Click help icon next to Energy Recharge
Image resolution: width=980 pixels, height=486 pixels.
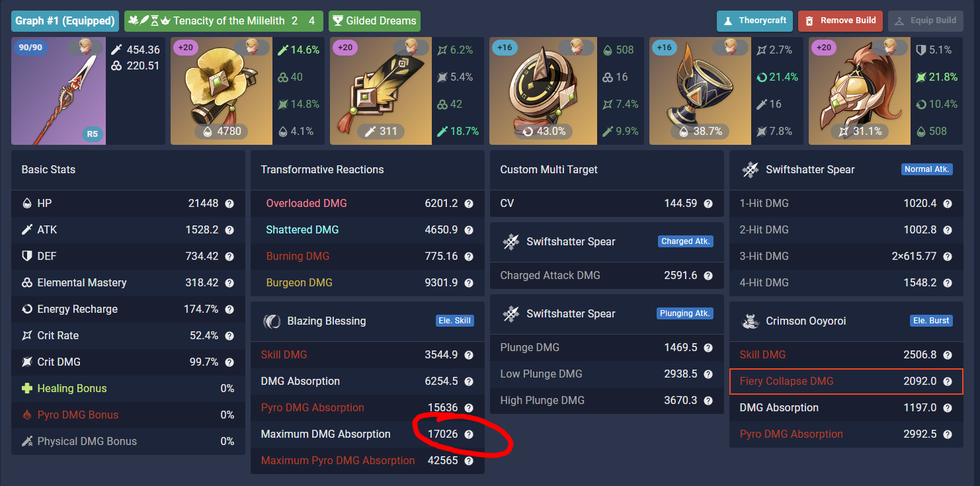[229, 309]
